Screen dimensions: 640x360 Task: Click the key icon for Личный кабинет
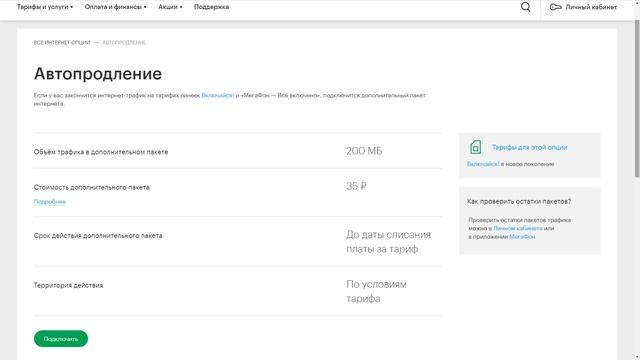[555, 7]
